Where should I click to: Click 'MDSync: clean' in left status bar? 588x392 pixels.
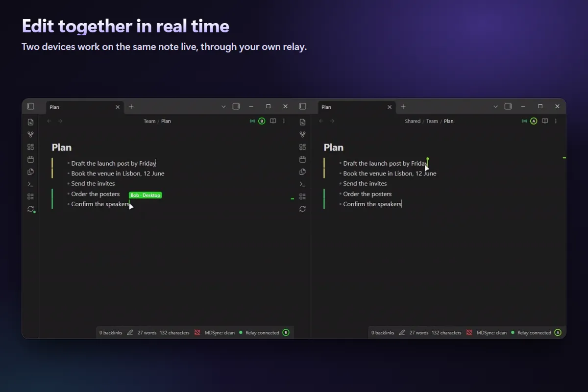[220, 333]
